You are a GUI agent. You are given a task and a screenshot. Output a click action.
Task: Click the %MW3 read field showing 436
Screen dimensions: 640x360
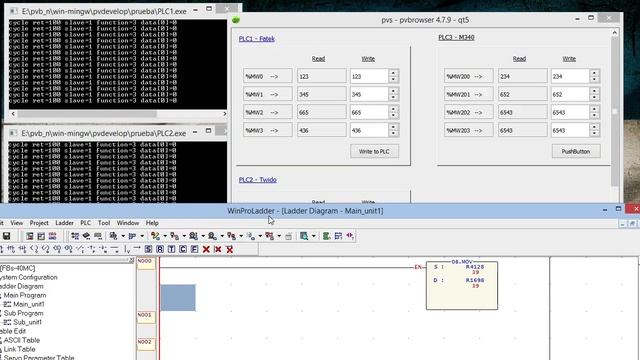[x=321, y=130]
